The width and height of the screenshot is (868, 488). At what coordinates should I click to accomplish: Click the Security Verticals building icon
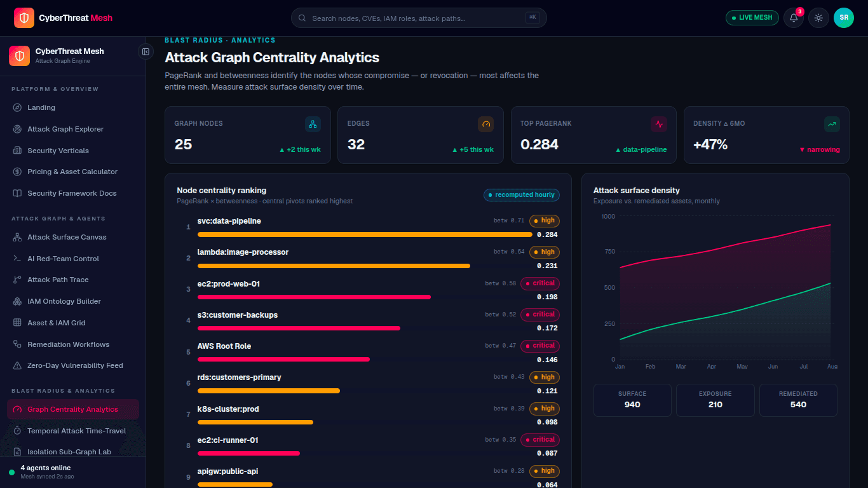17,151
